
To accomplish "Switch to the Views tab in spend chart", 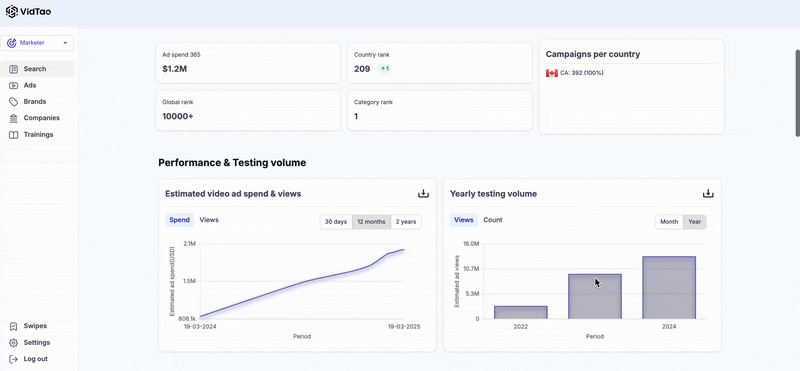I will tap(209, 220).
